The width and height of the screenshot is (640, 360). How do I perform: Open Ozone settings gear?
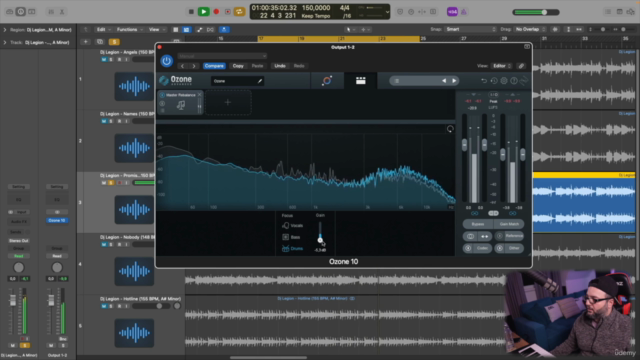pos(504,81)
